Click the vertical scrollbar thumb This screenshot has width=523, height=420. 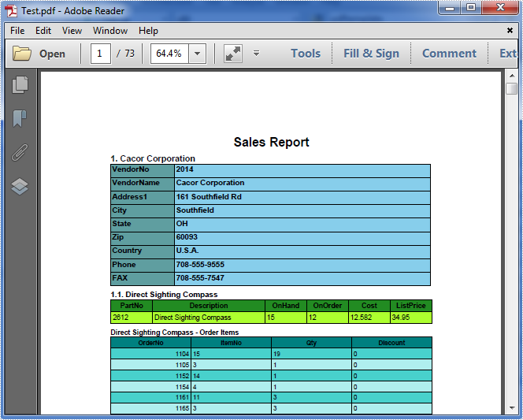coord(511,89)
